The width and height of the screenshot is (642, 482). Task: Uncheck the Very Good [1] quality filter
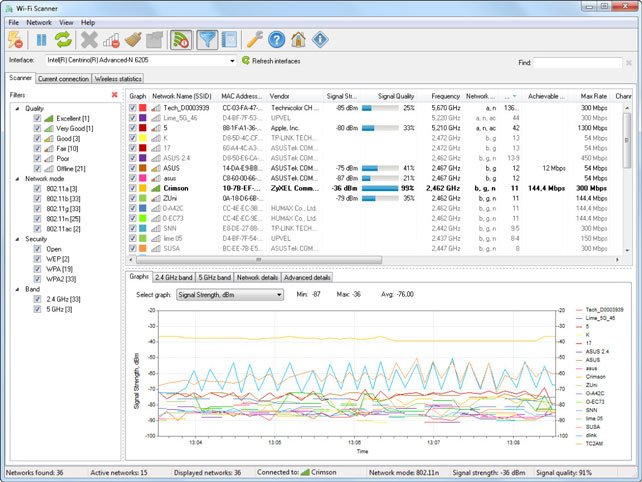(37, 128)
